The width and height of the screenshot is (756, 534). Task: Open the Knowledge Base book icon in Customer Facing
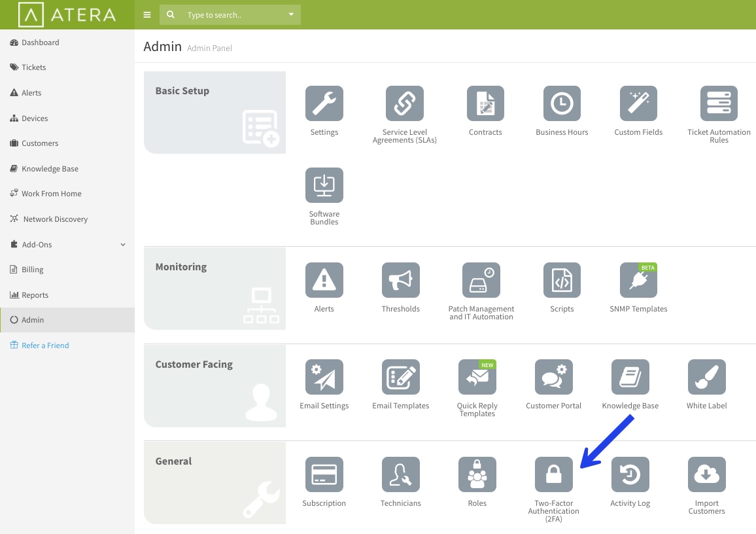(x=630, y=377)
